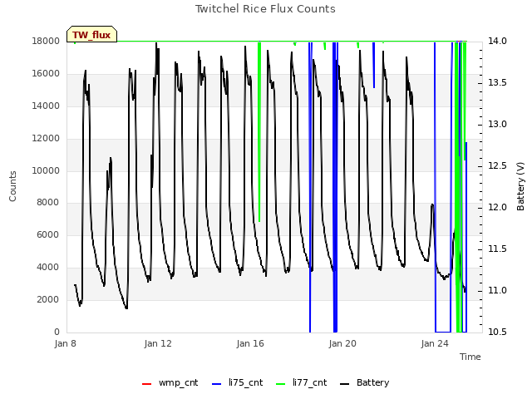Screen dimensions: 532x399
Task: Click the 13.0 battery axis label
Action: 497,124
